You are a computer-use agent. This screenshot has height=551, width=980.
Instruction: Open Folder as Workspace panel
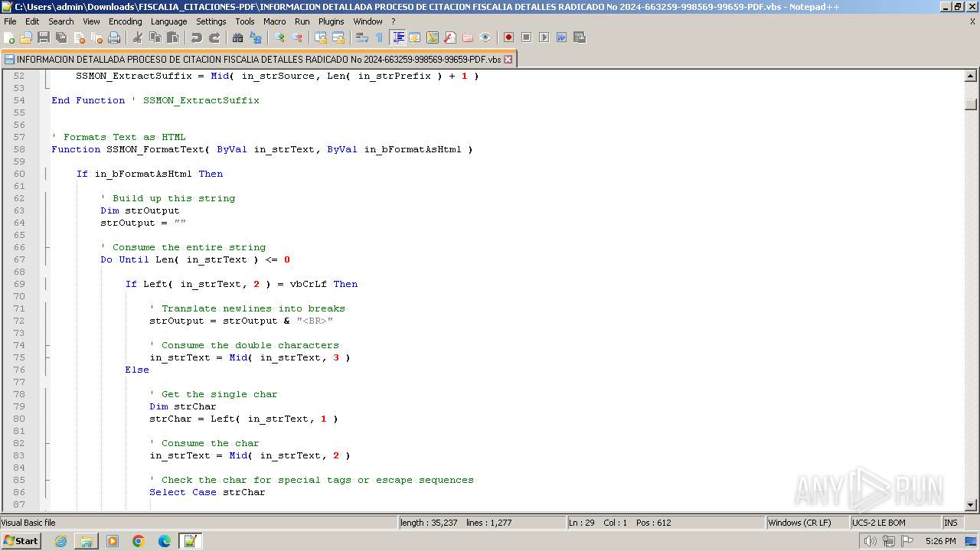(x=468, y=37)
